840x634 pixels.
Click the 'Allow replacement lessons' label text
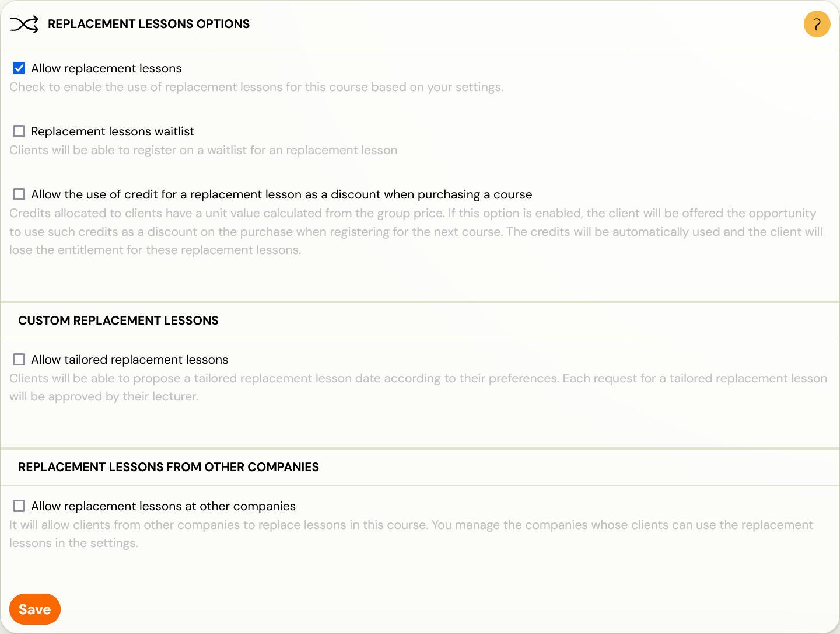[x=106, y=68]
